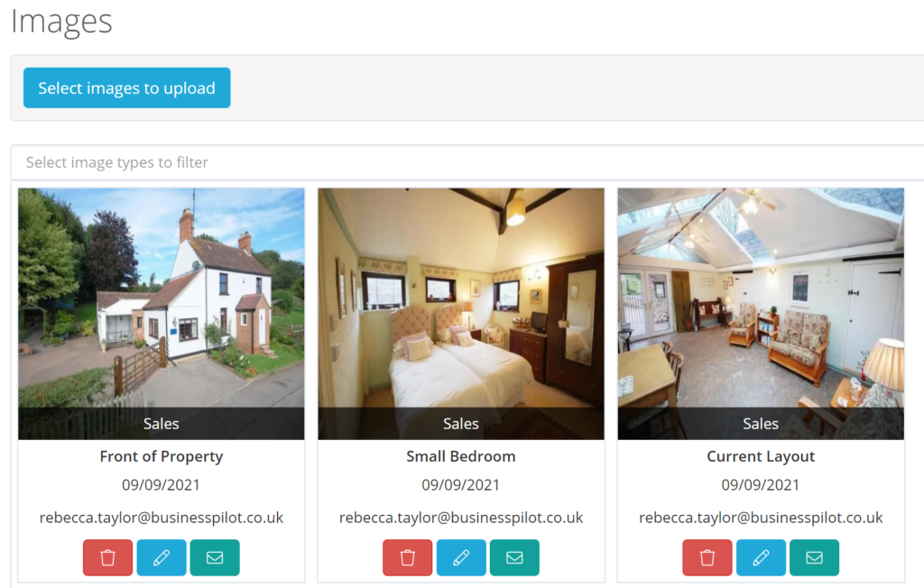Screen dimensions: 924x588
Task: Delete the Small Bedroom image
Action: 407,557
